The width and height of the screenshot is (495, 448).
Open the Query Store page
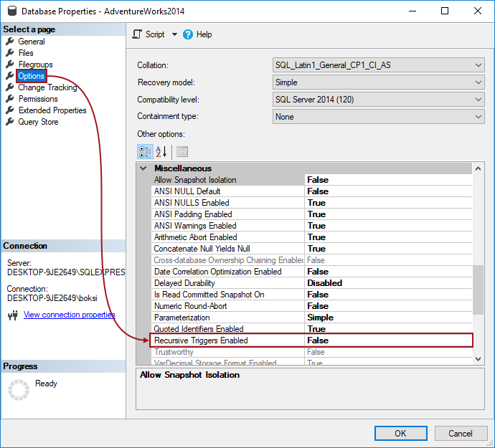click(38, 122)
